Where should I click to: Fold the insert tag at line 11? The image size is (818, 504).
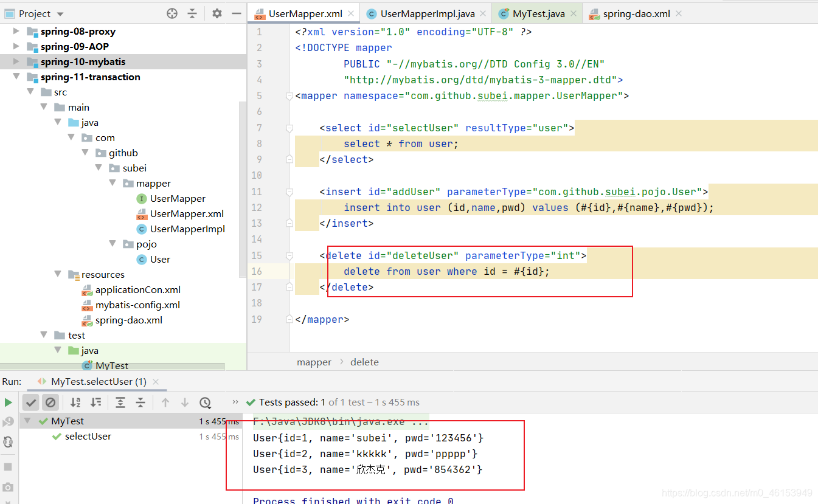click(289, 192)
